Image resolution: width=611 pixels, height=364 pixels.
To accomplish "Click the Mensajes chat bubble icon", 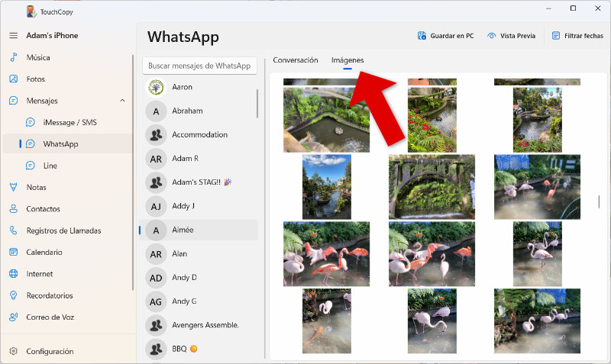I will [x=13, y=101].
